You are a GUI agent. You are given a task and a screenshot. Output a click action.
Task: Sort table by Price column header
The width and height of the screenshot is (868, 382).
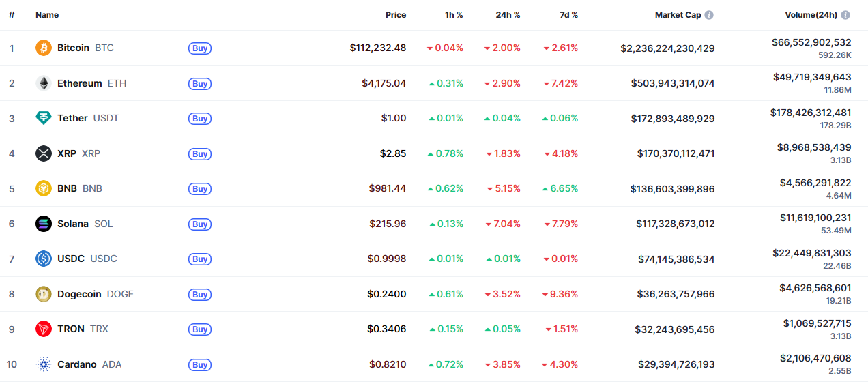coord(395,15)
